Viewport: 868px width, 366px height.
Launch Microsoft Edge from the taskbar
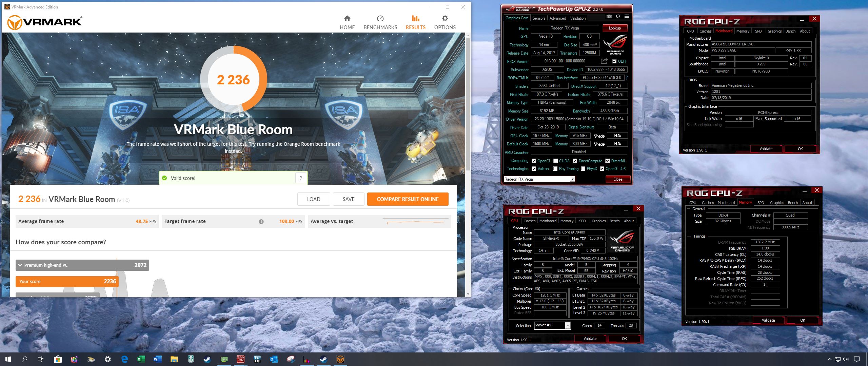tap(124, 359)
